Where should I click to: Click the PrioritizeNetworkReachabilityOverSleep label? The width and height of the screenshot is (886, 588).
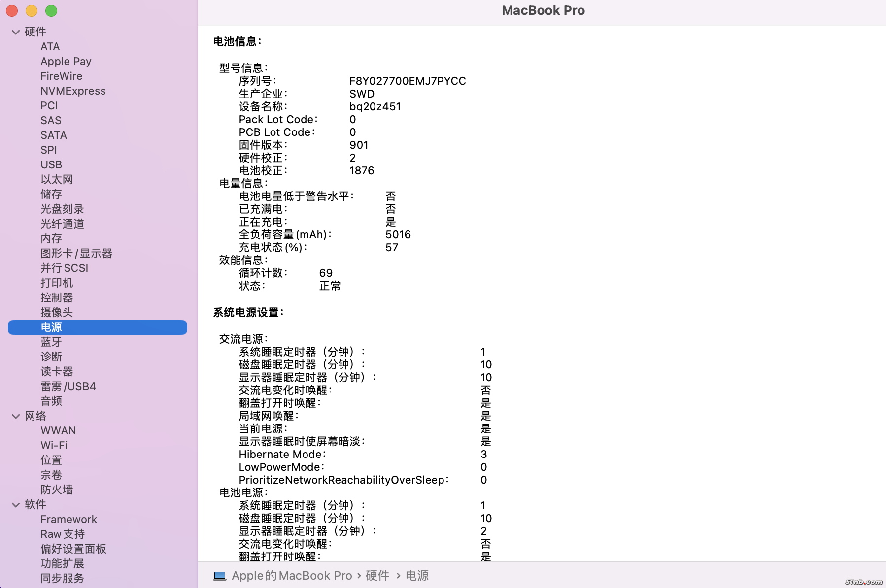click(344, 480)
